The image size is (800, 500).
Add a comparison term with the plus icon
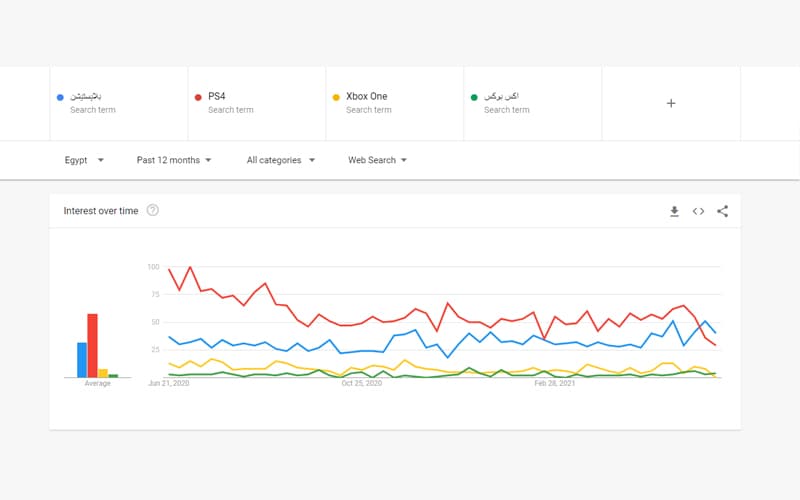671,103
